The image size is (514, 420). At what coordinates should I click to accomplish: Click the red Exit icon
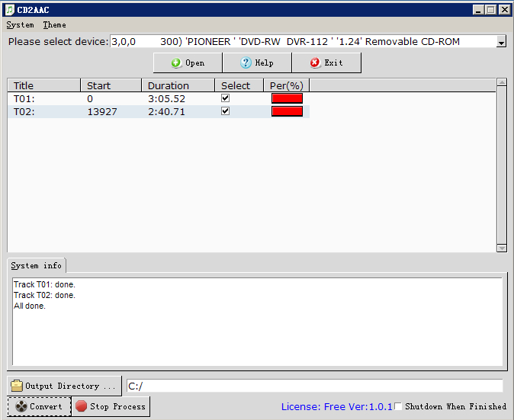[x=314, y=63]
